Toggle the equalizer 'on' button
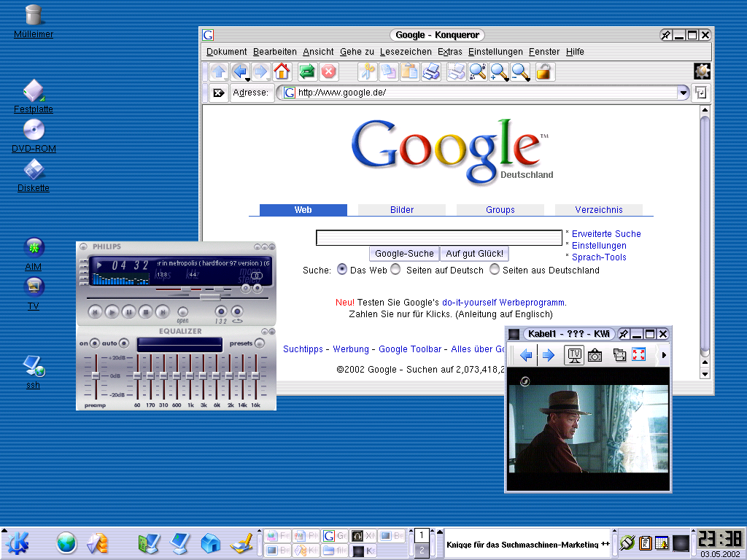 tap(94, 343)
